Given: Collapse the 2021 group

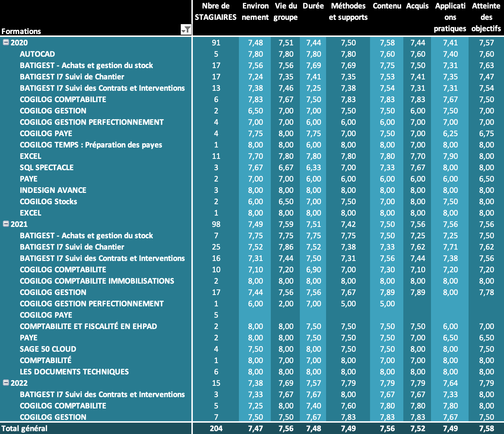Looking at the screenshot, I should coord(6,224).
